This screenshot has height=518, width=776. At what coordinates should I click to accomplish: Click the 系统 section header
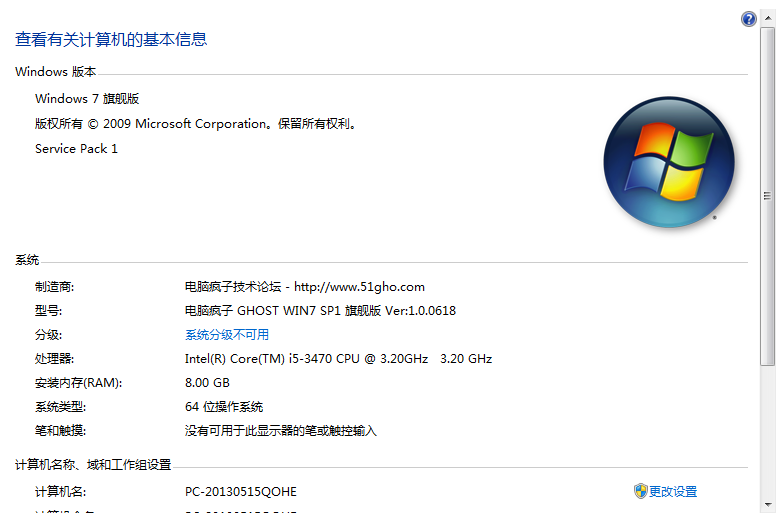[27, 260]
